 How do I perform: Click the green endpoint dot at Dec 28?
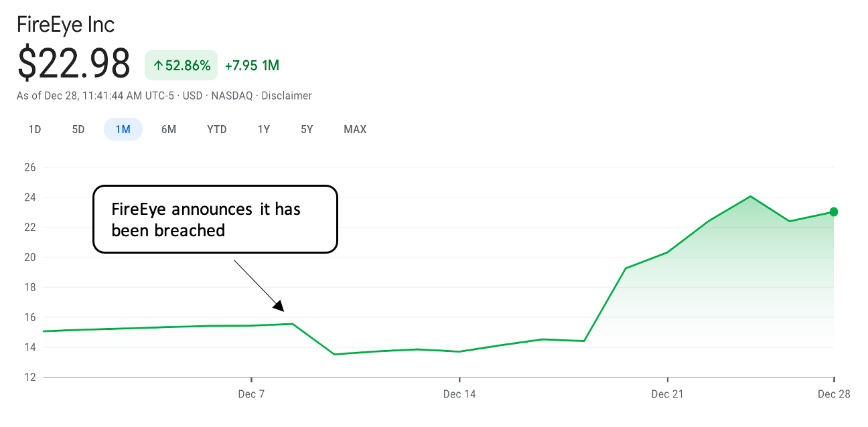pyautogui.click(x=834, y=212)
